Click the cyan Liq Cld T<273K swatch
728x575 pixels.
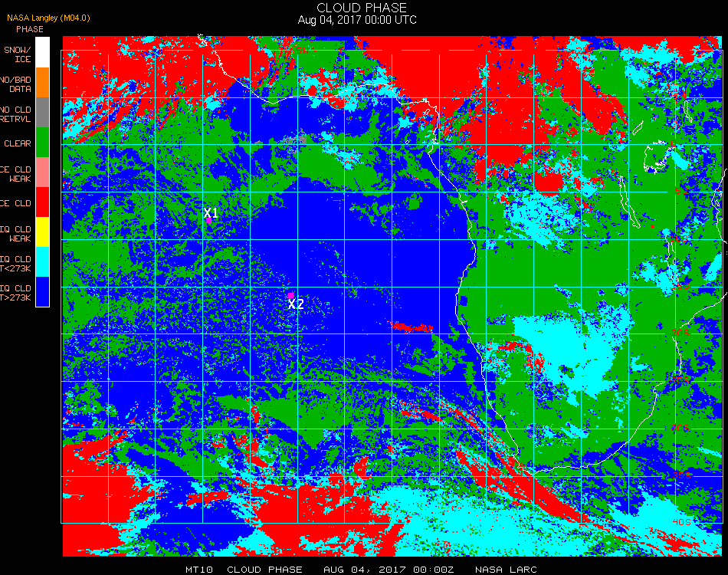42,262
